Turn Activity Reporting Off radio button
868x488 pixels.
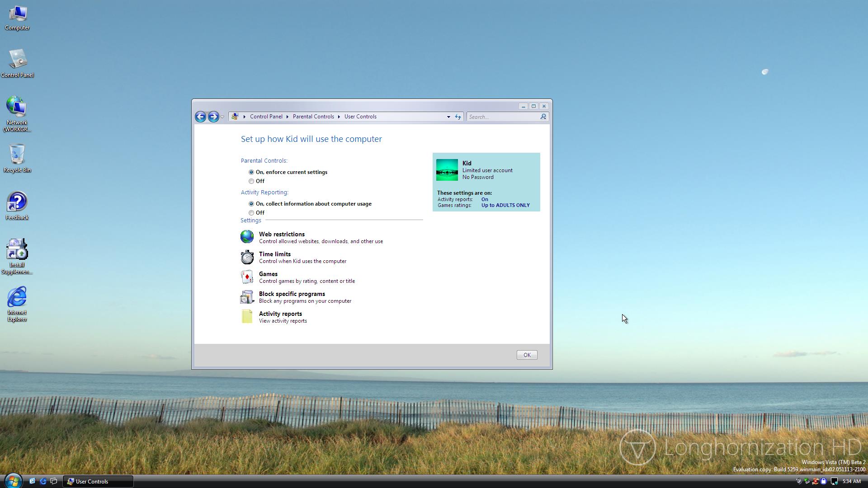tap(251, 213)
